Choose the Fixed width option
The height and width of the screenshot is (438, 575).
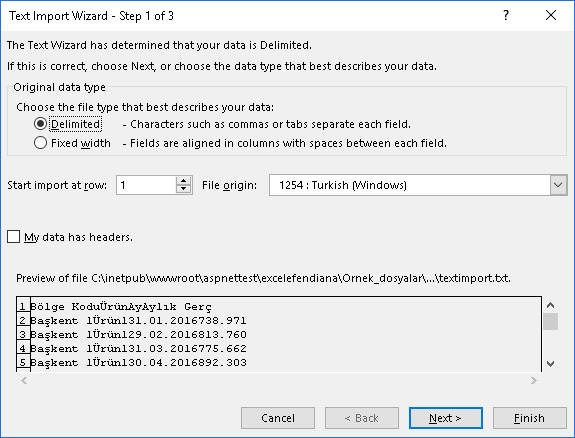point(40,143)
